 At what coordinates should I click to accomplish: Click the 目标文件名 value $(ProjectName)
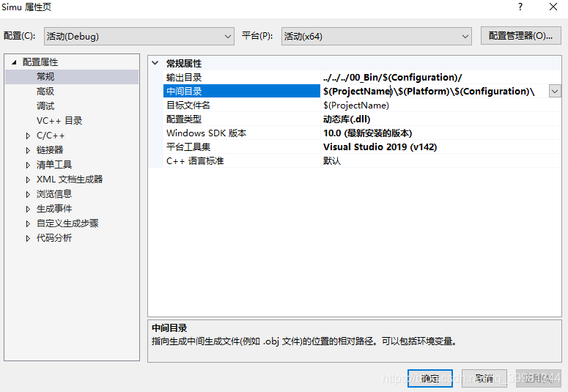[x=356, y=106]
